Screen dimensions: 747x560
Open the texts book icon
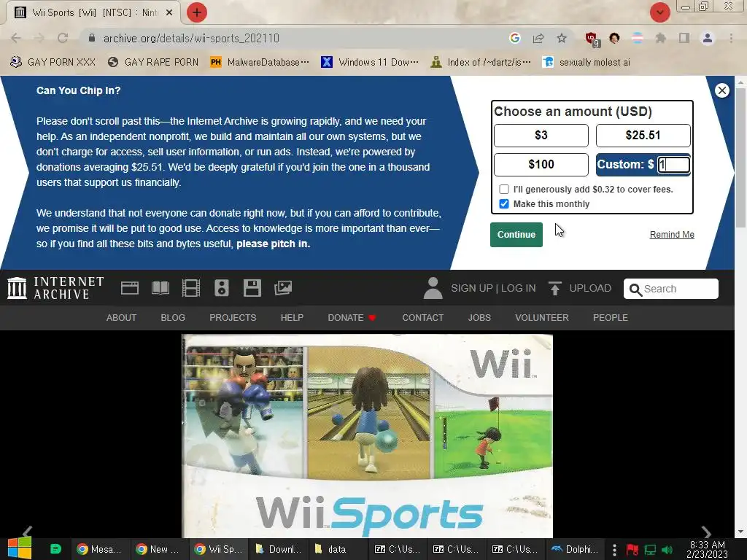[x=160, y=288]
